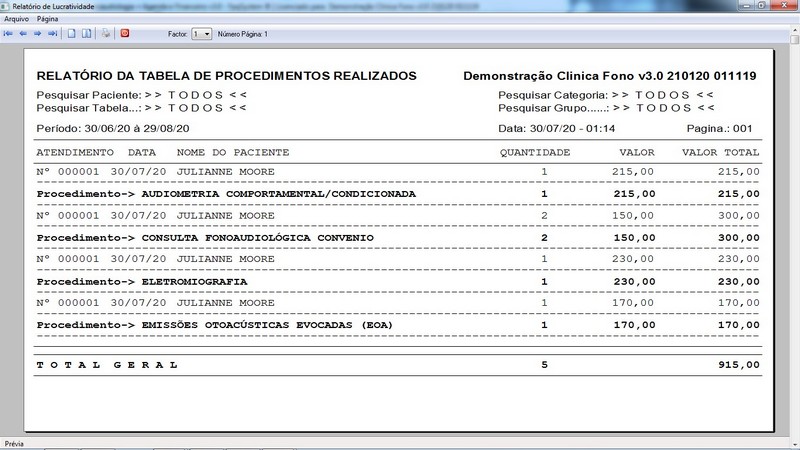
Task: Click the 'Relatório de Lucratividade' window title
Action: (53, 7)
